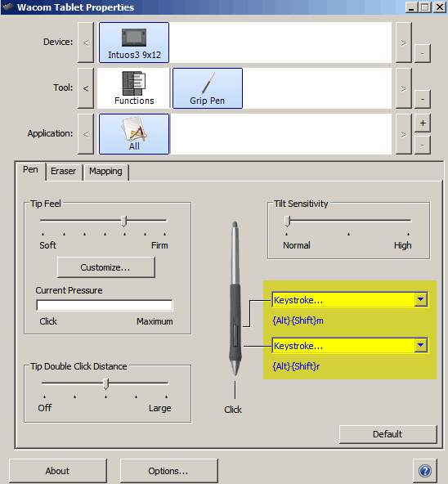Switch to the Pen tab
The width and height of the screenshot is (448, 484).
[x=30, y=170]
